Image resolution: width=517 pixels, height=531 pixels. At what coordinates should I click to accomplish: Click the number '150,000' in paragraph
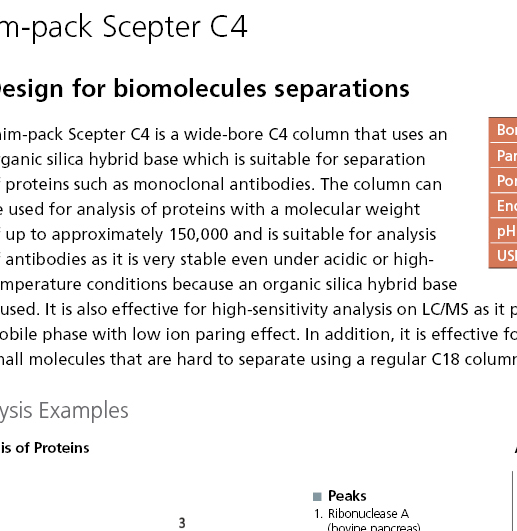click(198, 234)
